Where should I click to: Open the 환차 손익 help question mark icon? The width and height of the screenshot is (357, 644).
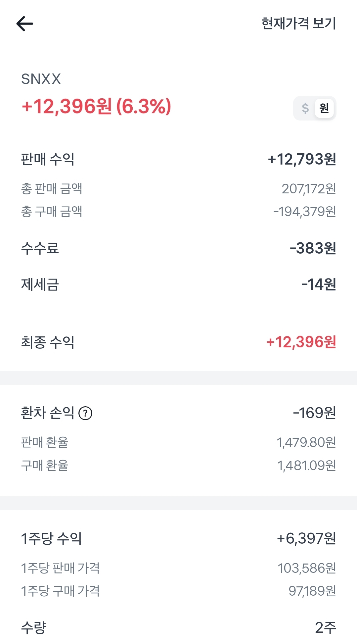pyautogui.click(x=85, y=413)
